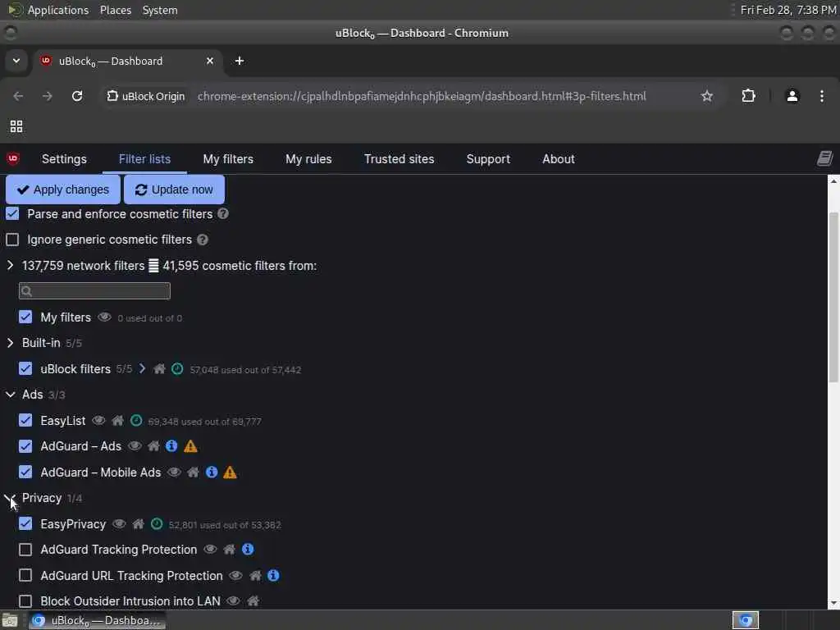
Task: Disable the EasyList checkbox
Action: coord(25,420)
